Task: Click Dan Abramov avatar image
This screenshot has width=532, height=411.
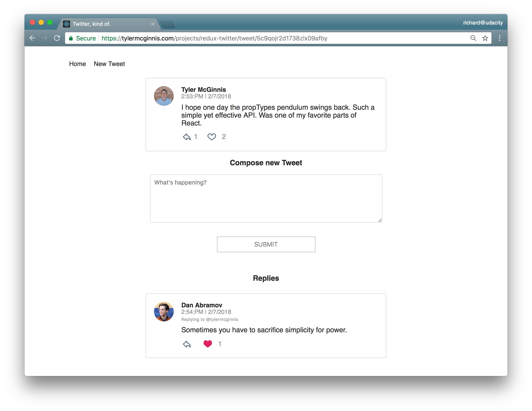Action: click(x=164, y=311)
